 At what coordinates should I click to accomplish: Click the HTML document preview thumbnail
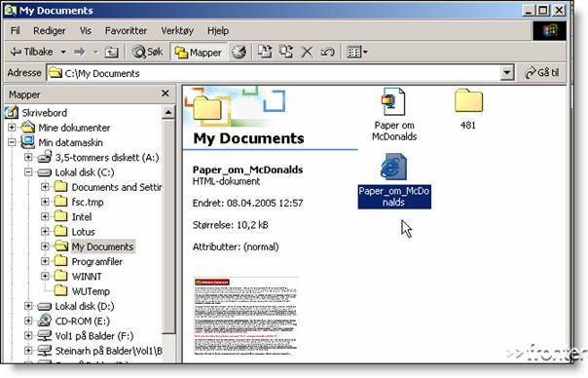click(x=245, y=316)
